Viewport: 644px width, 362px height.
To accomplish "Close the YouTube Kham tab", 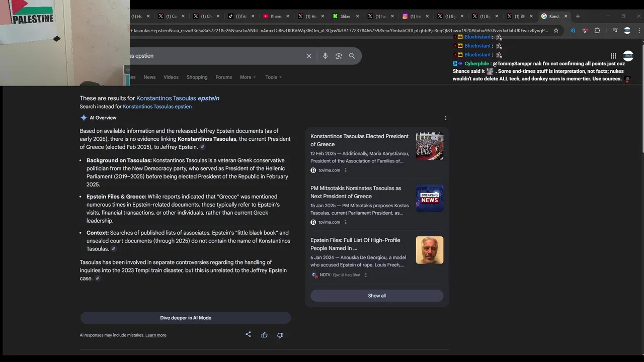I will 288,16.
